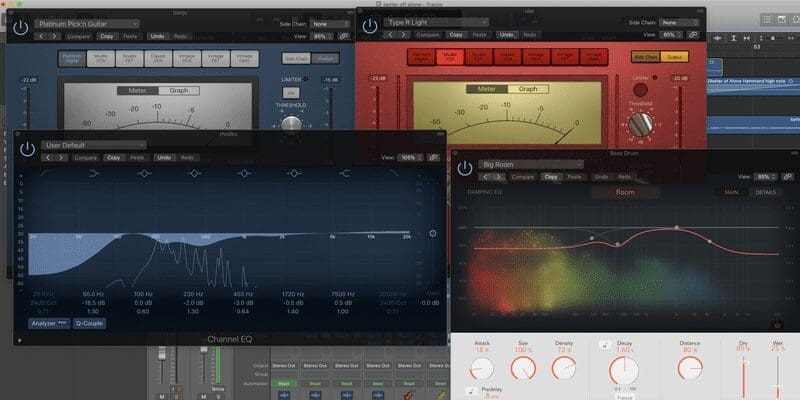The image size is (800, 400).
Task: Toggle the low-shelf band icon in Channel EQ
Action: 94,173
